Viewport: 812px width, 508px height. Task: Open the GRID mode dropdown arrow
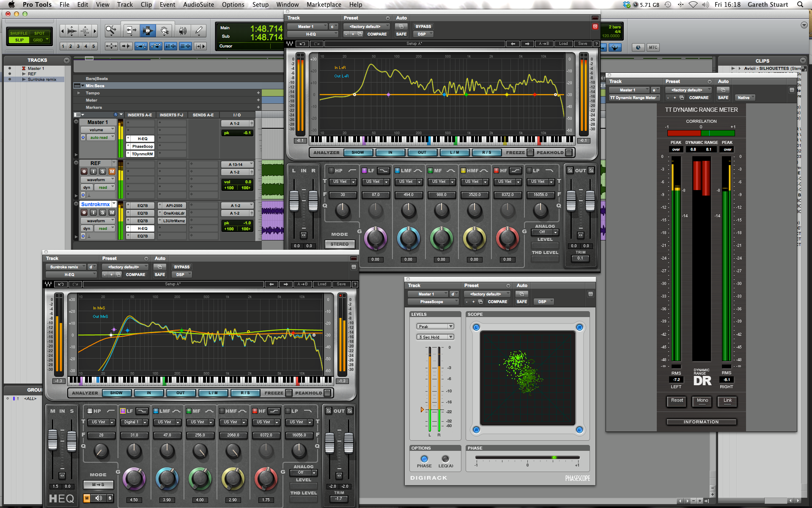(x=47, y=40)
